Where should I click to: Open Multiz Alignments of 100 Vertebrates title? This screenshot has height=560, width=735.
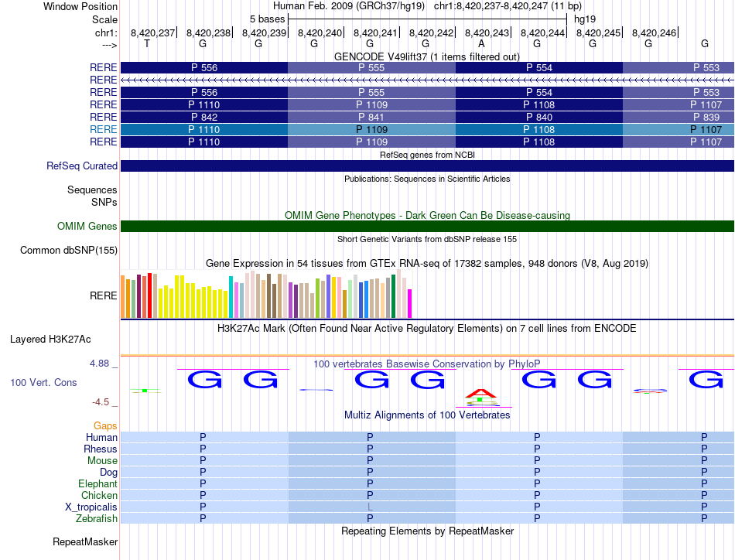point(427,415)
